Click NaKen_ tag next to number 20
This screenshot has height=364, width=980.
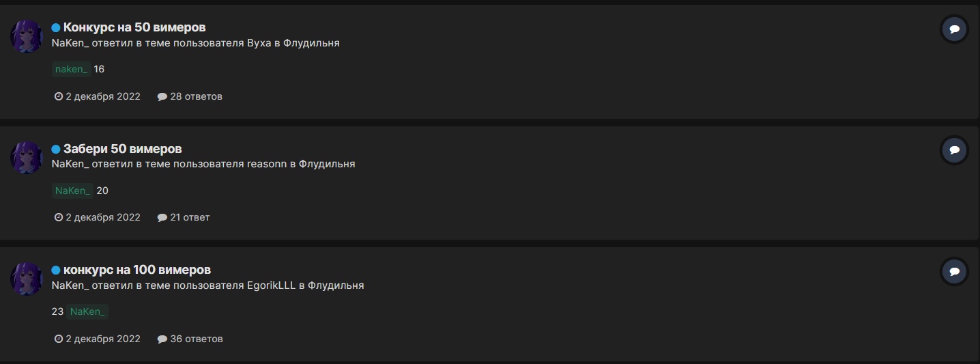(x=72, y=191)
